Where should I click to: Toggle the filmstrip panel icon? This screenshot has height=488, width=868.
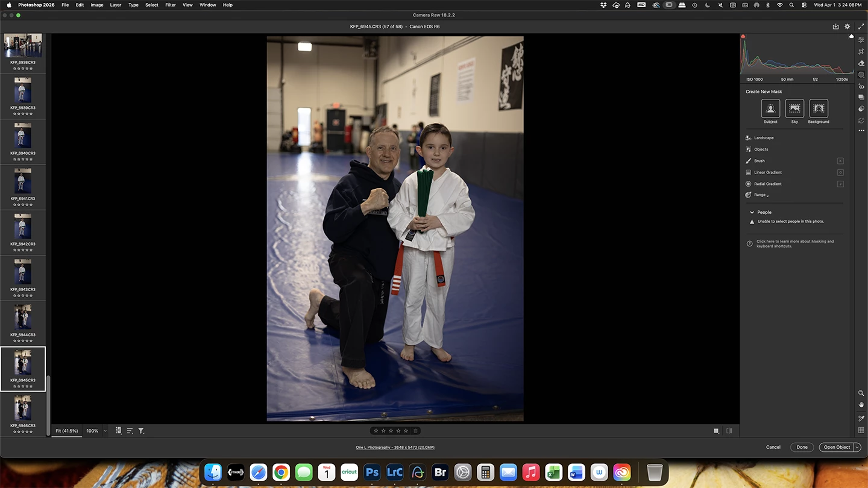click(118, 431)
